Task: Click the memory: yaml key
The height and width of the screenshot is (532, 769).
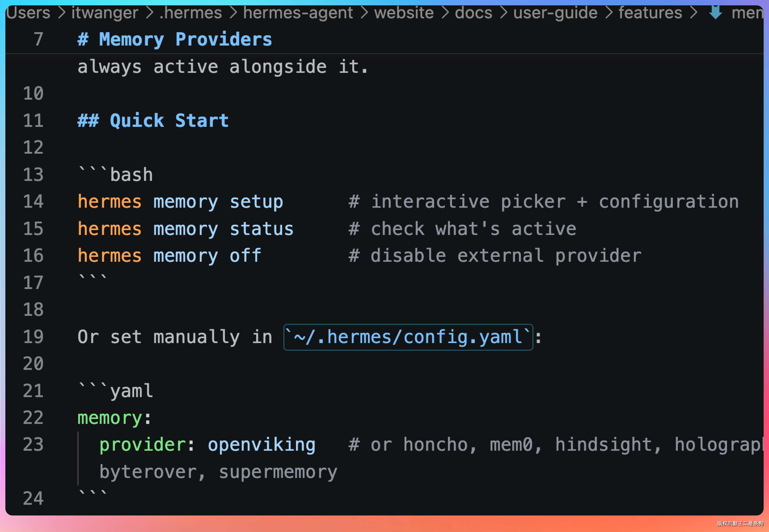Action: (x=110, y=418)
